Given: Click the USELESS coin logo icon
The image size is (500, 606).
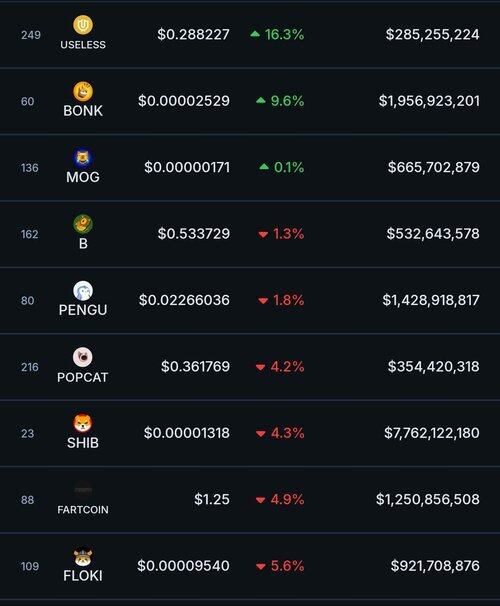Looking at the screenshot, I should (x=83, y=25).
